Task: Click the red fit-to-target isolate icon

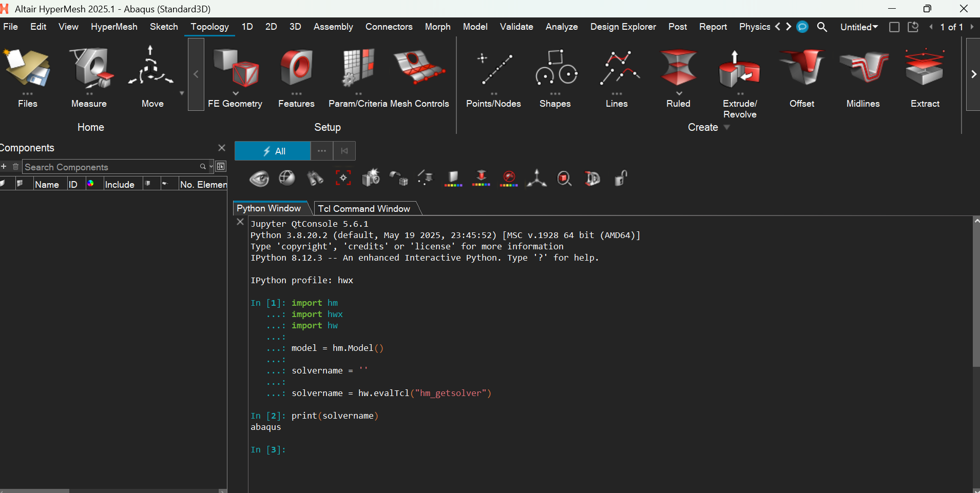Action: coord(343,178)
